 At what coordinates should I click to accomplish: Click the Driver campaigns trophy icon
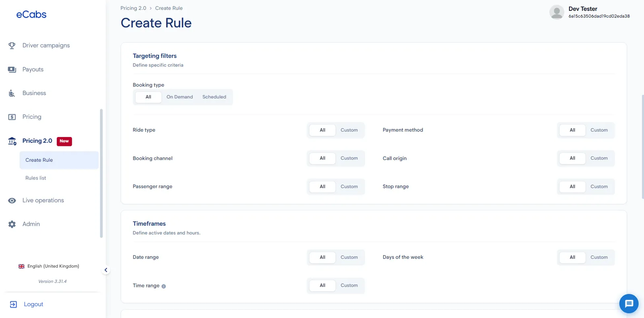(x=12, y=46)
